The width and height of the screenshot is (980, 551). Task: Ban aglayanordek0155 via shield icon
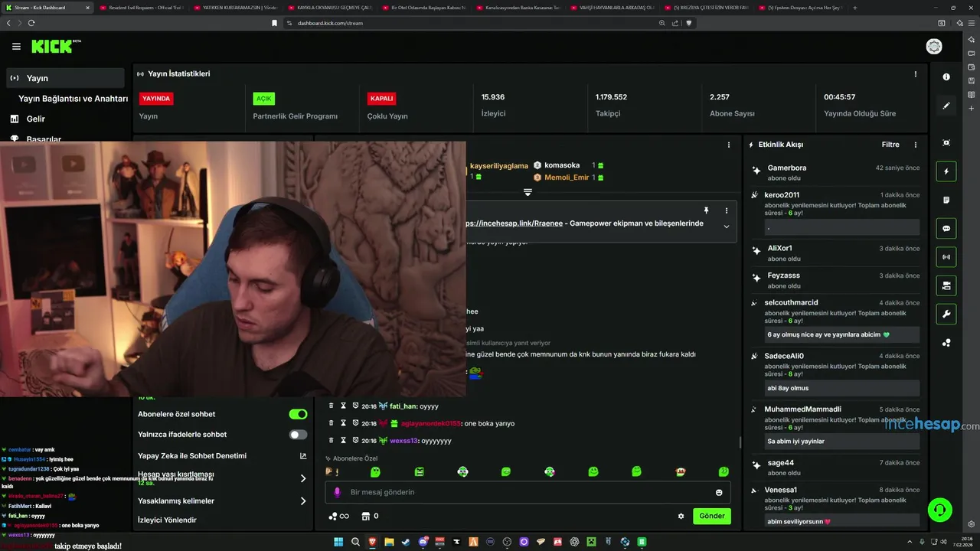pos(355,423)
